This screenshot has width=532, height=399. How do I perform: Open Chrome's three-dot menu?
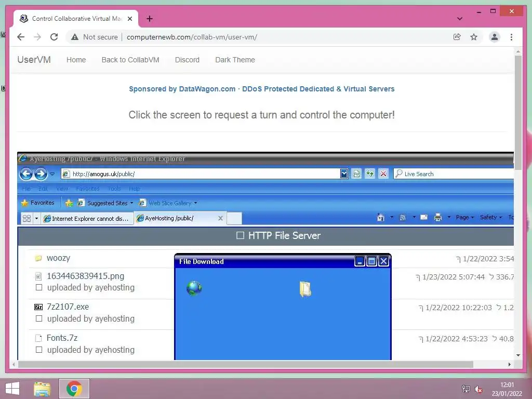point(511,37)
